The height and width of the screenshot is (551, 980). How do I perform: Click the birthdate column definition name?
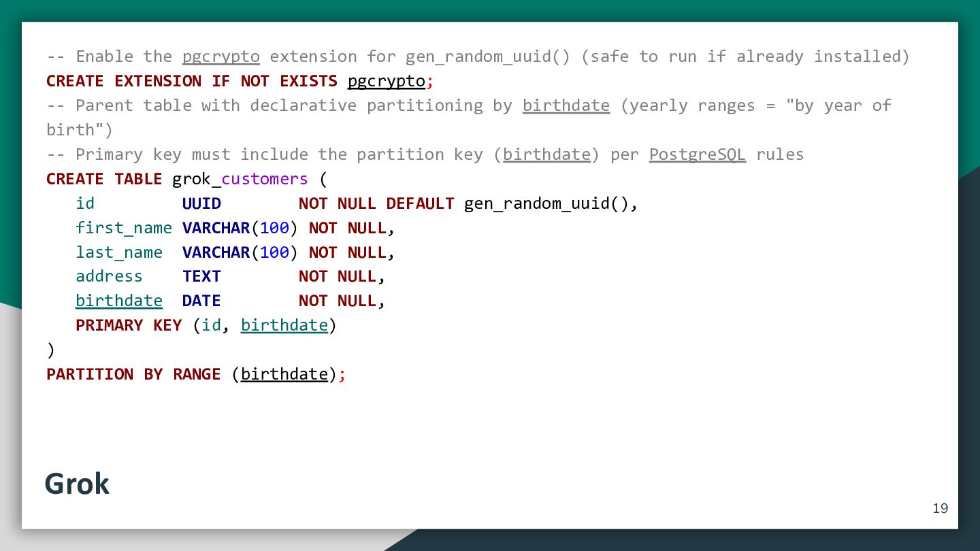tap(119, 301)
